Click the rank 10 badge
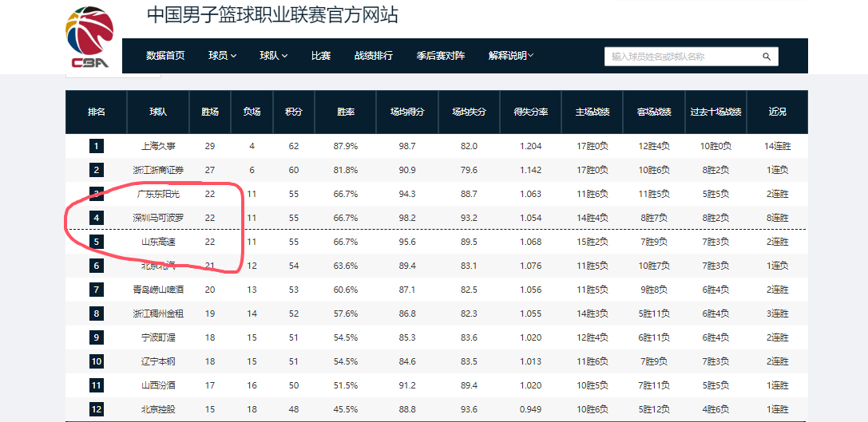The image size is (868, 422). point(97,361)
